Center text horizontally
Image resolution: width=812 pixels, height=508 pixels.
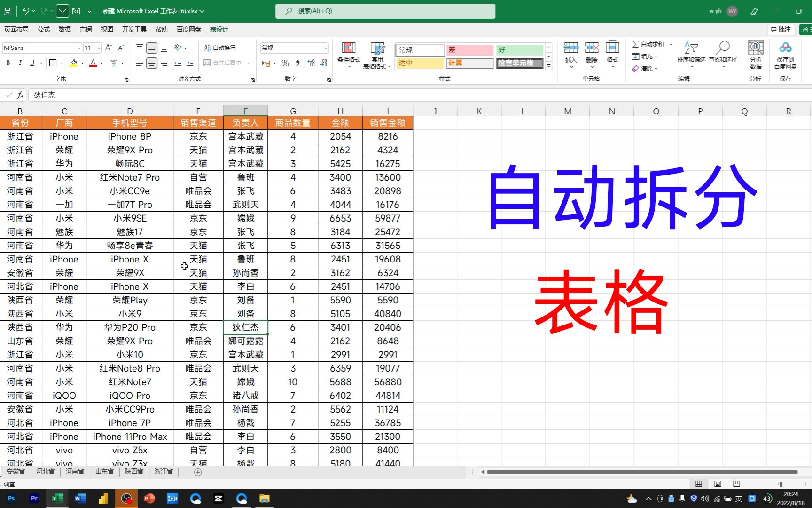152,63
